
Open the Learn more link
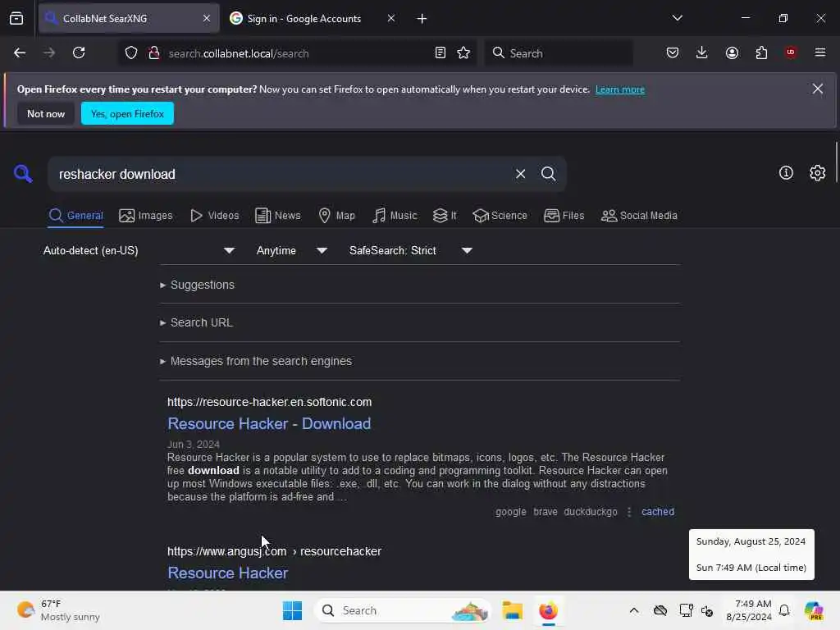[620, 89]
